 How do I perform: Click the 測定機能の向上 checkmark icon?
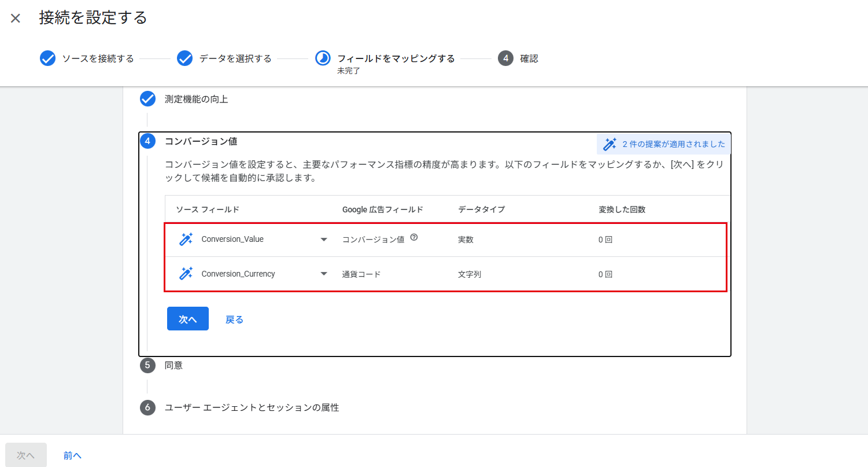[x=148, y=99]
